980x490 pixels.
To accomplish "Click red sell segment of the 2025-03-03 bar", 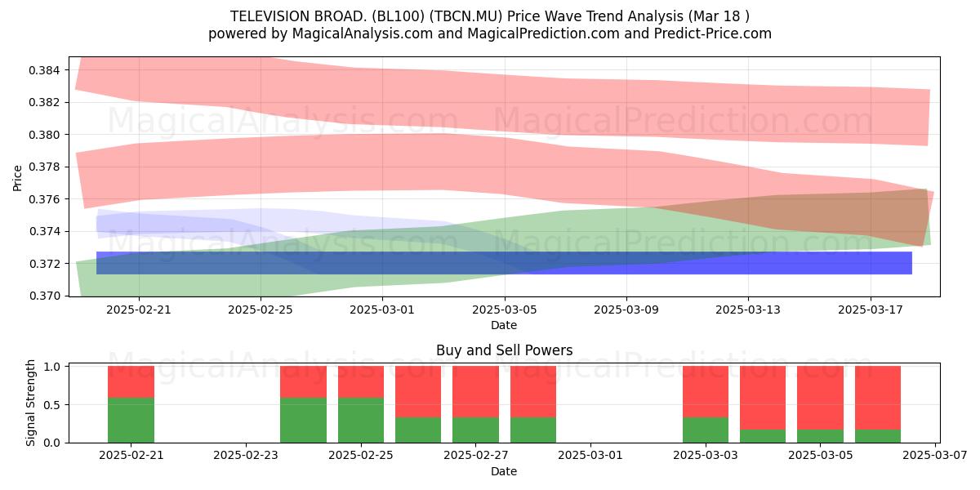I will [705, 391].
